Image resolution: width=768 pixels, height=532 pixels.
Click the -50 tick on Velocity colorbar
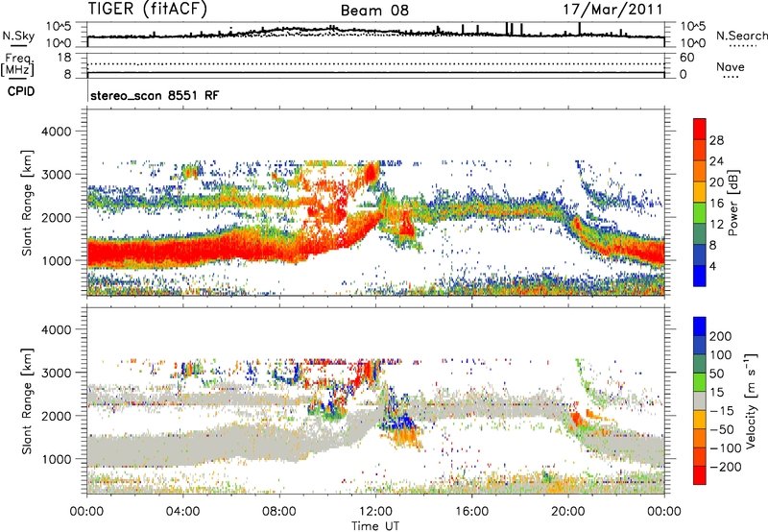point(722,429)
